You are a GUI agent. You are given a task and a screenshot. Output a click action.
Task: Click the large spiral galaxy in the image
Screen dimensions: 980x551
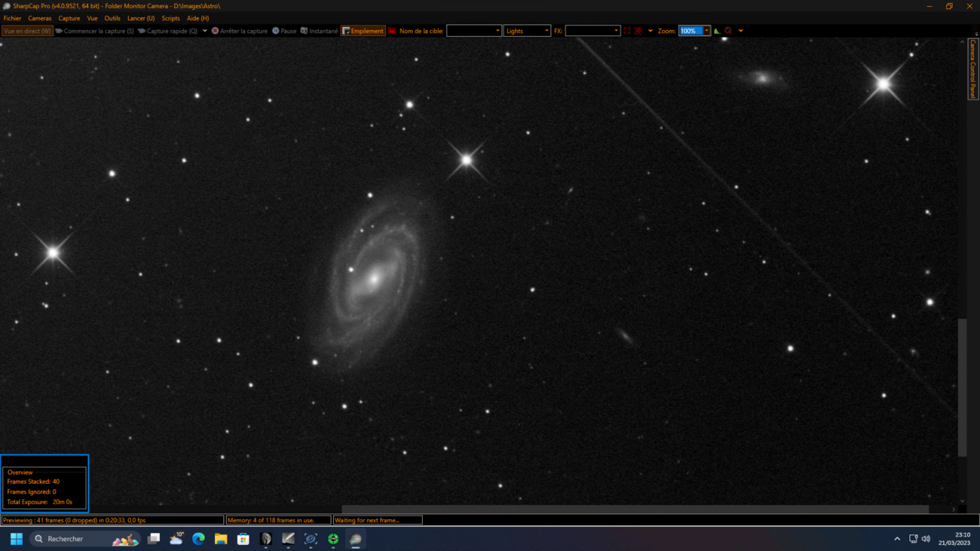click(x=374, y=278)
